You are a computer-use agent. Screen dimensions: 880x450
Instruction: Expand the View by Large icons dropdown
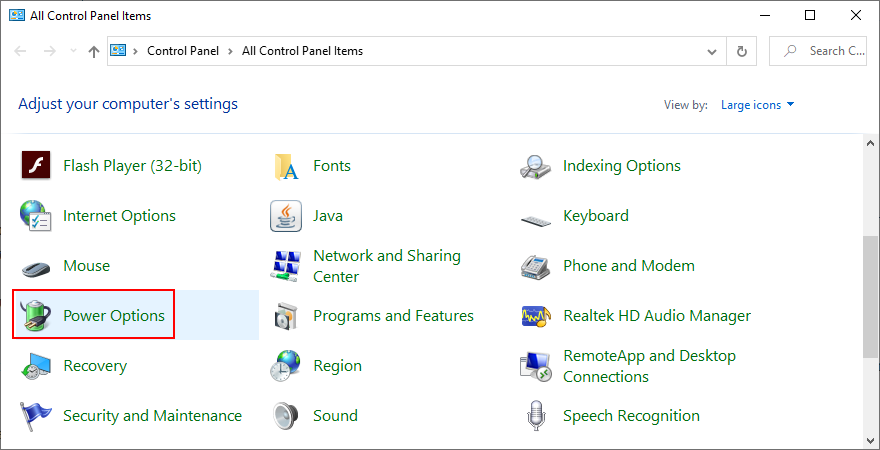(758, 105)
